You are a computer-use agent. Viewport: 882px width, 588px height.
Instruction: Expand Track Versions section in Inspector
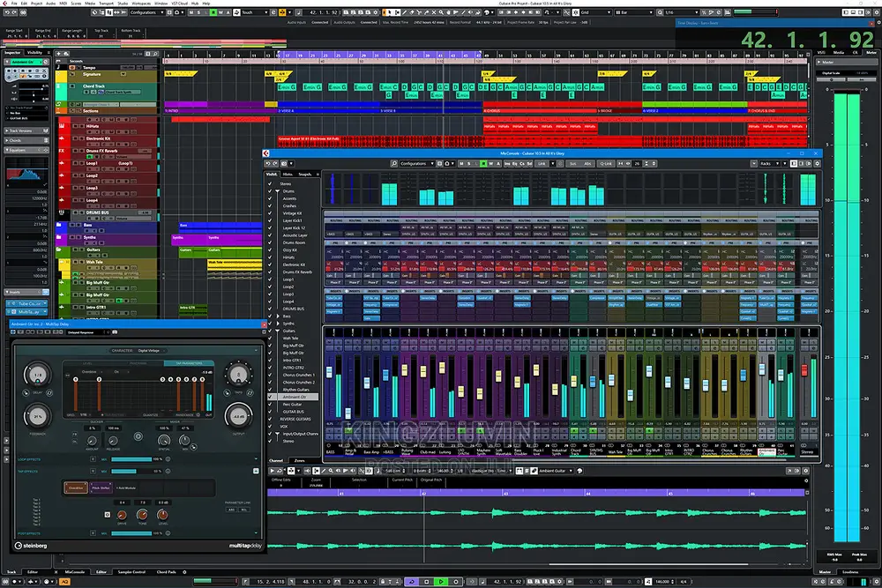[x=26, y=130]
